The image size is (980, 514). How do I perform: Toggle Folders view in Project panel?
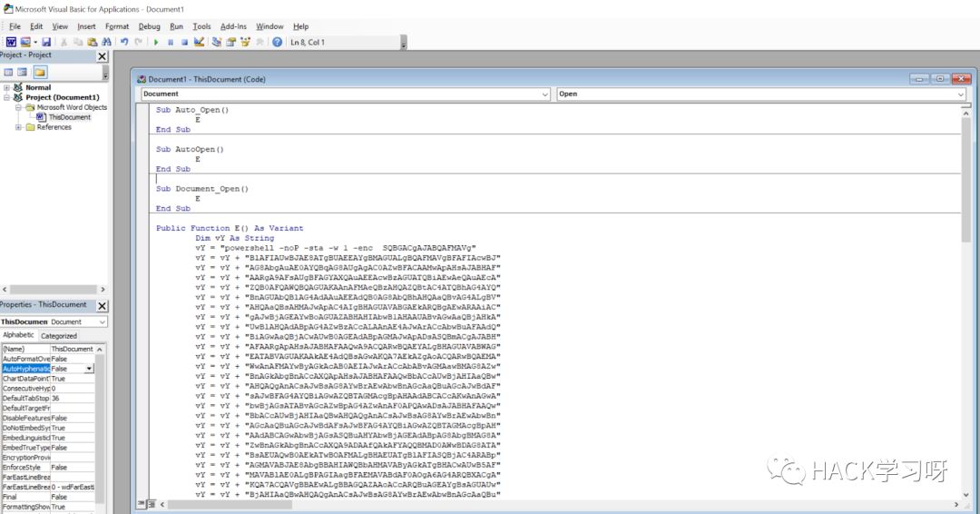(40, 73)
